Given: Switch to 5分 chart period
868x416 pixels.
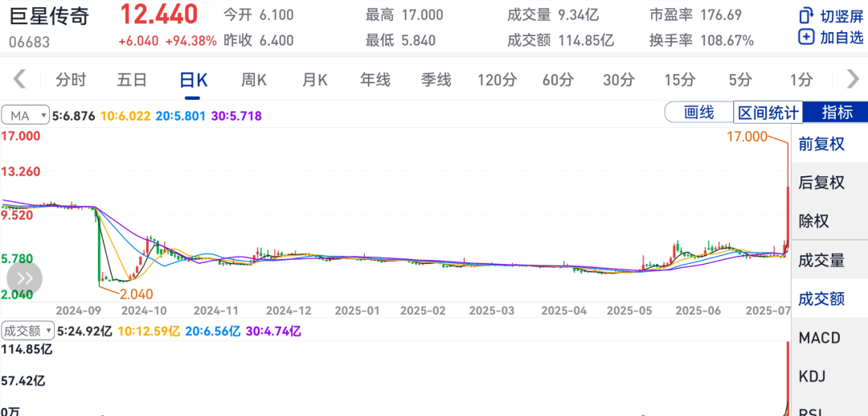Looking at the screenshot, I should click(x=740, y=80).
